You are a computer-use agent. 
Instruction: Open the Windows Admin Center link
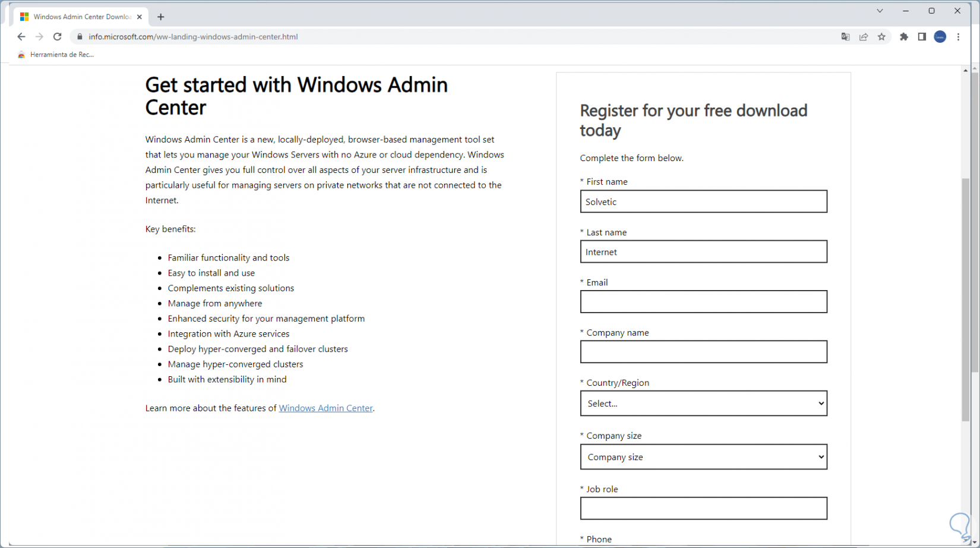point(325,408)
